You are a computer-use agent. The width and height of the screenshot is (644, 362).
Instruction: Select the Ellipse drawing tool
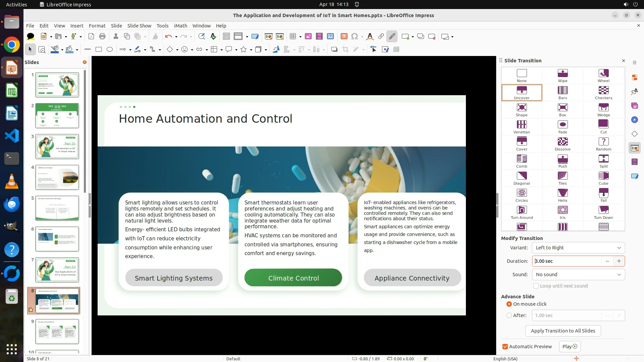tap(110, 50)
